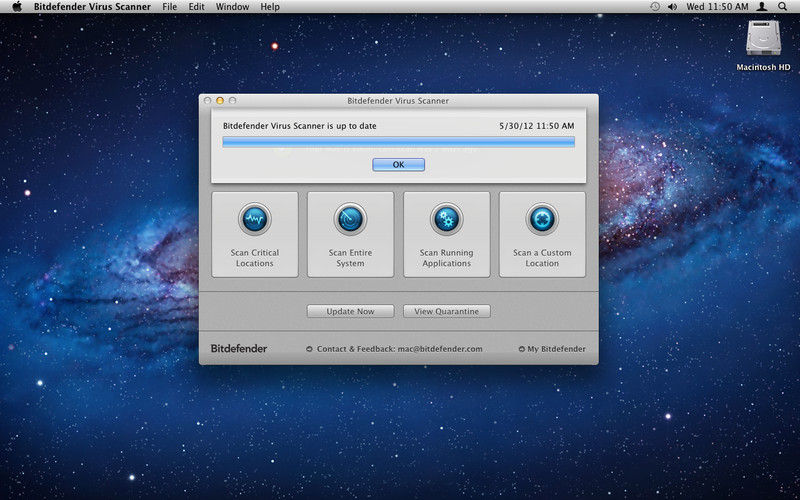
Task: Click the Scan Critical Locations label
Action: 255,258
